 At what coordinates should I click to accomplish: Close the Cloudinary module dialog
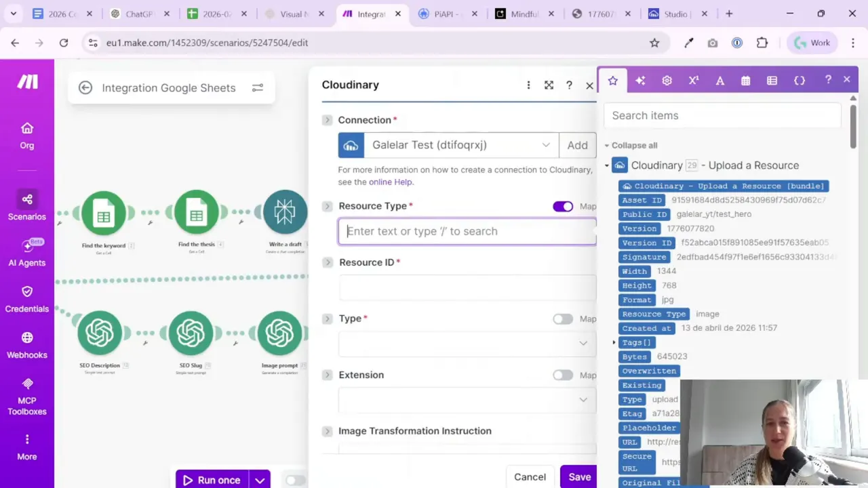click(x=589, y=85)
